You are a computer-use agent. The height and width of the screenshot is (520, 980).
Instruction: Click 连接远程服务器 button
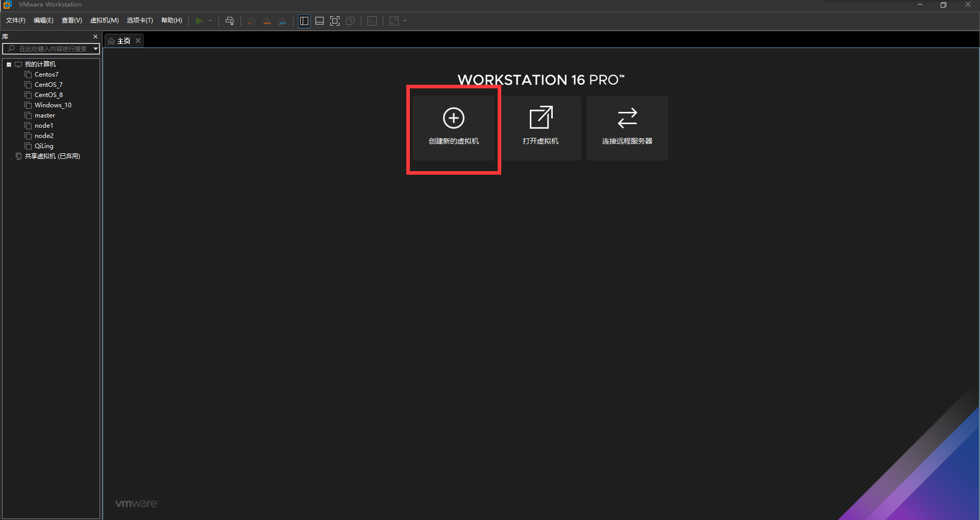click(x=627, y=128)
